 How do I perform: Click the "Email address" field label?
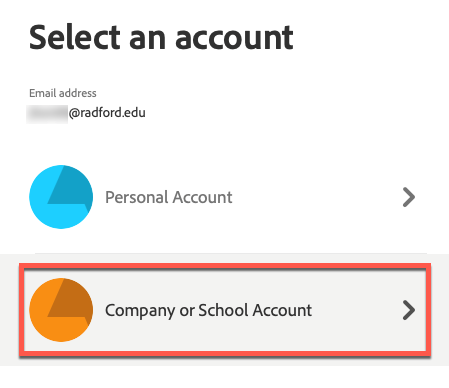coord(63,93)
